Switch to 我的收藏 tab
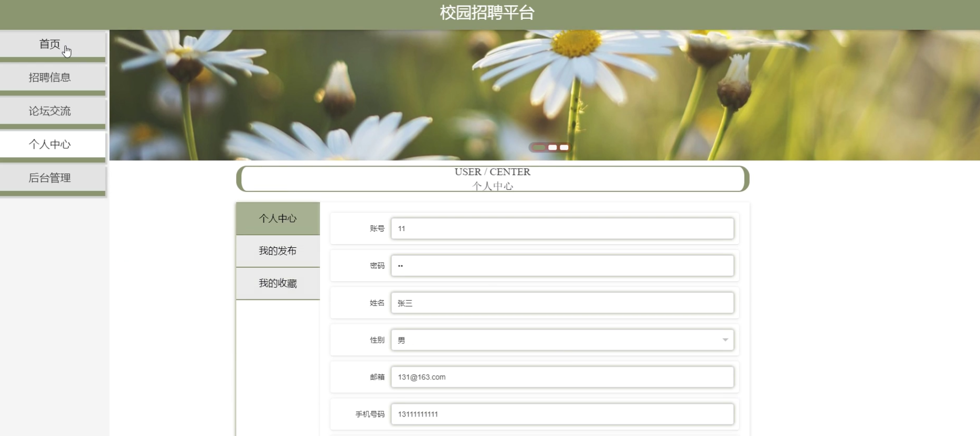This screenshot has width=980, height=436. point(278,284)
